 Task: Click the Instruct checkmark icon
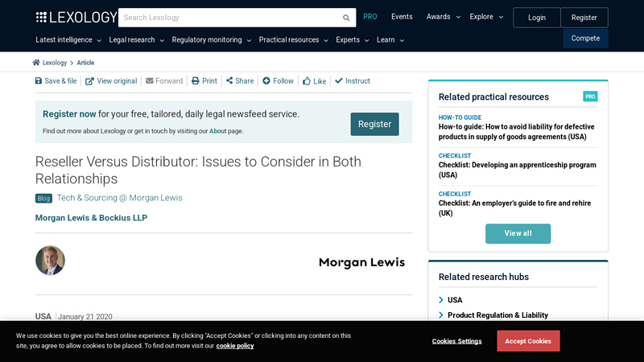(x=339, y=81)
